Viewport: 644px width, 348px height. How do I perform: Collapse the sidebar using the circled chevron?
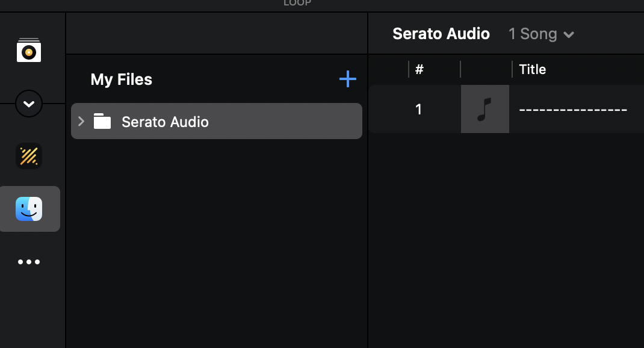coord(29,104)
